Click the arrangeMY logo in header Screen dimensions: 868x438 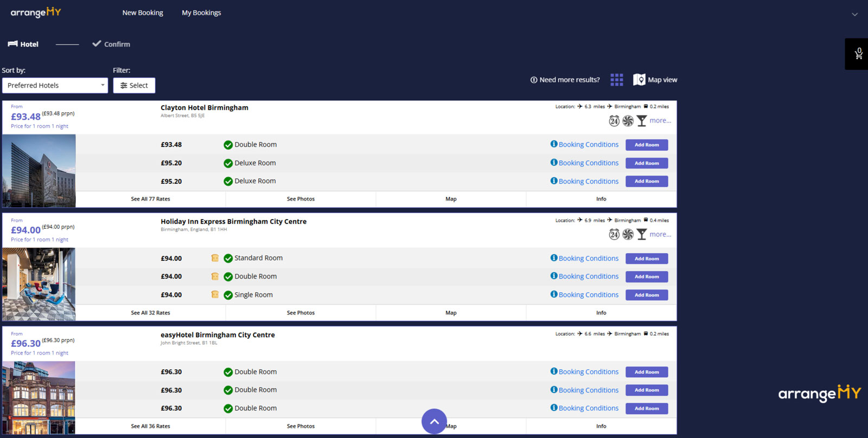36,12
